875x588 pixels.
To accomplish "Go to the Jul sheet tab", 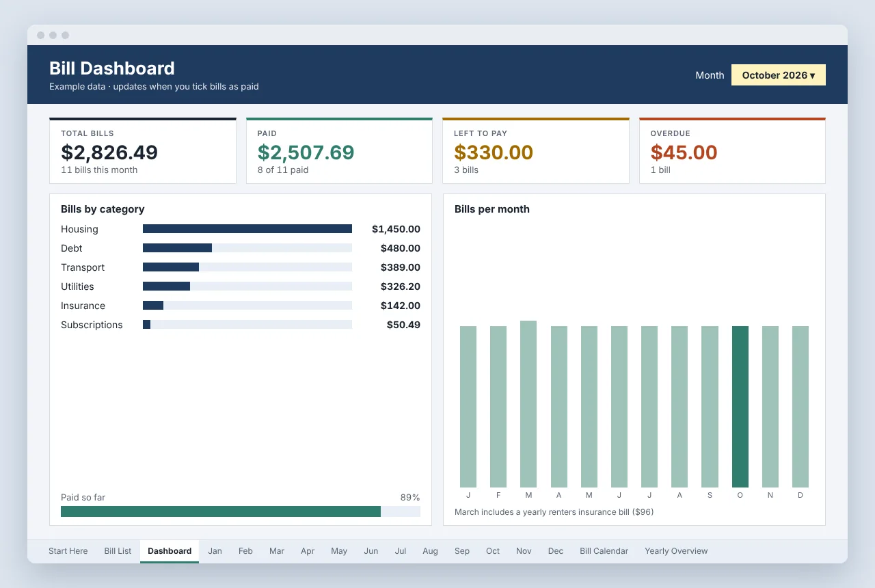I will click(401, 551).
